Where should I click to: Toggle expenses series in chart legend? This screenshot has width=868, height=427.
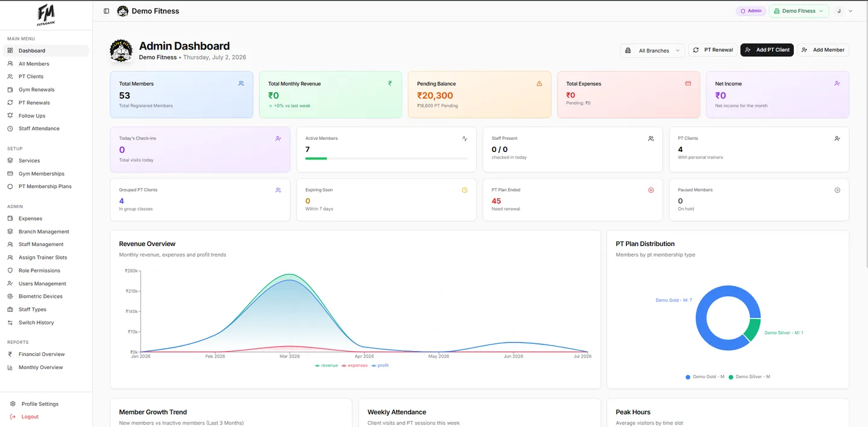pos(354,365)
